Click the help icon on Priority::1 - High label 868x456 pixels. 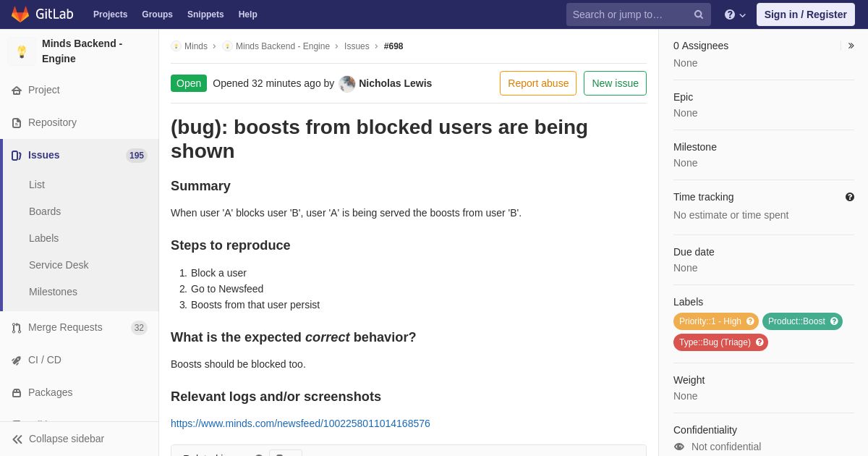click(750, 321)
